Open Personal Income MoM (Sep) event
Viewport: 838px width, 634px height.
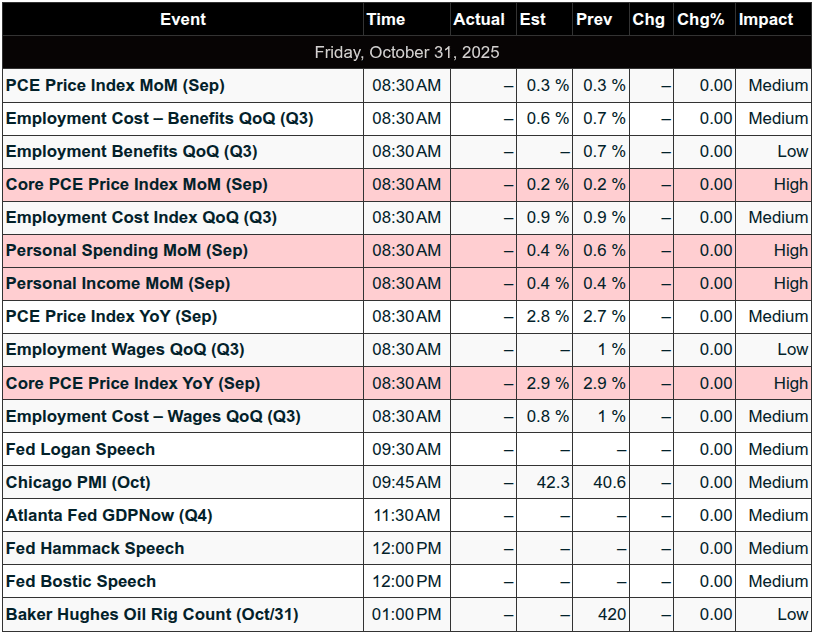tap(118, 283)
